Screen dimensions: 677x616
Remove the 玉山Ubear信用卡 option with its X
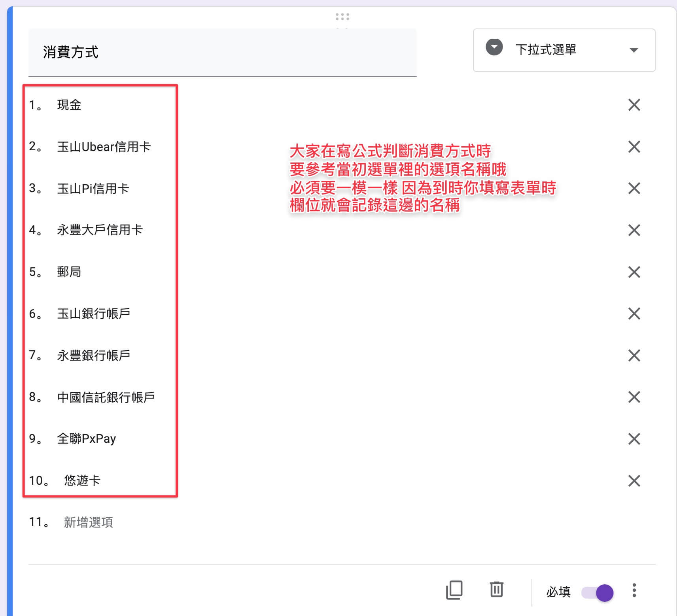click(x=634, y=147)
